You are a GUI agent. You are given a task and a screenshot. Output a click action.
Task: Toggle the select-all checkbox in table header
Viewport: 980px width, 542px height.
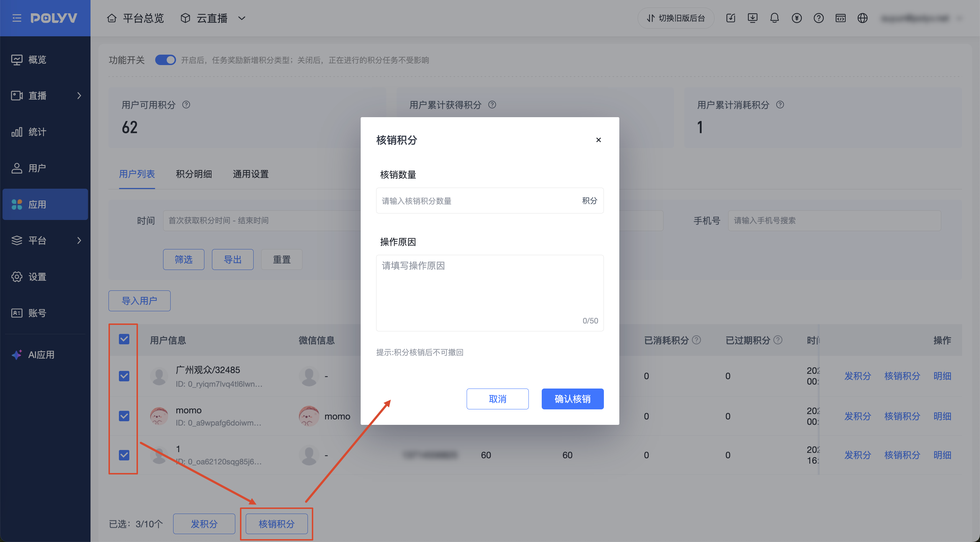pos(124,339)
